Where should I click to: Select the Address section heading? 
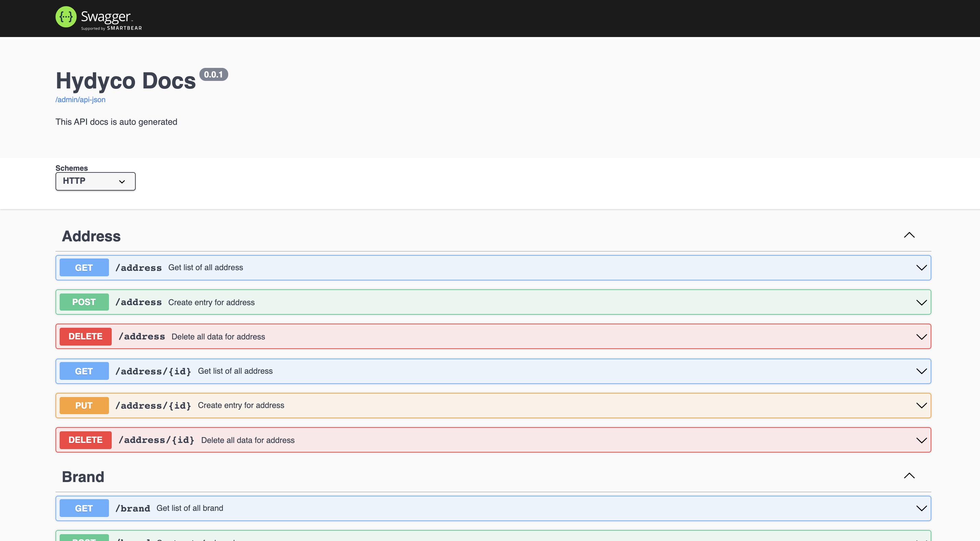point(91,236)
